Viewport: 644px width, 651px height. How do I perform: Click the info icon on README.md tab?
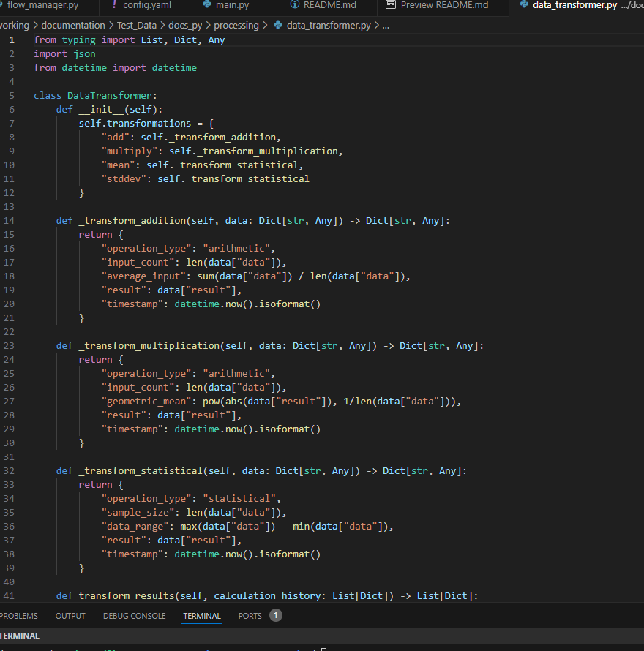295,4
